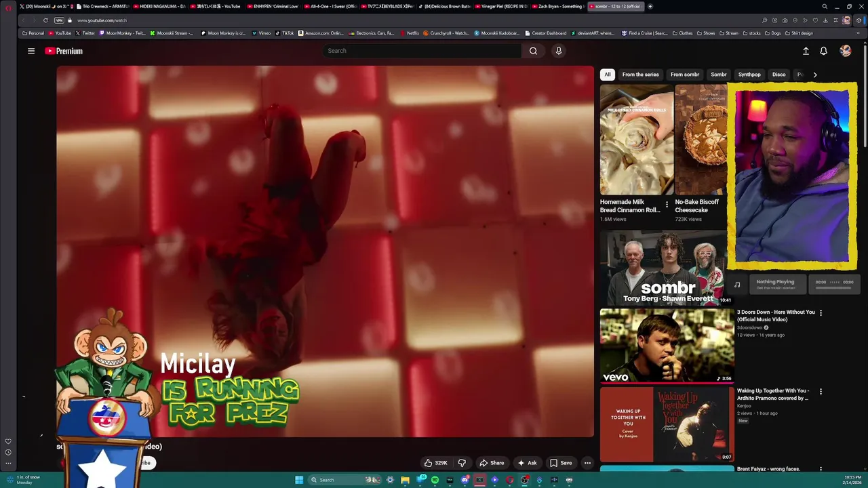Open the stocks bookmarks folder
The height and width of the screenshot is (488, 868).
click(x=751, y=33)
